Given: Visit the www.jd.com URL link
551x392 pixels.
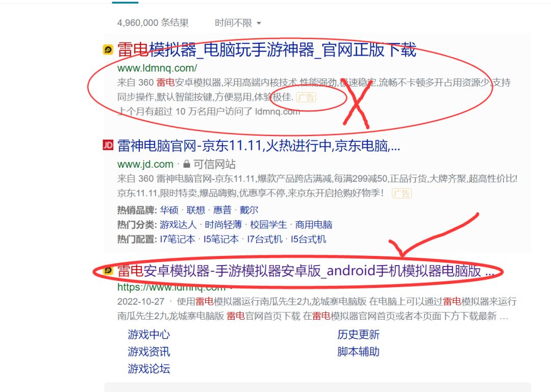Looking at the screenshot, I should pos(145,164).
